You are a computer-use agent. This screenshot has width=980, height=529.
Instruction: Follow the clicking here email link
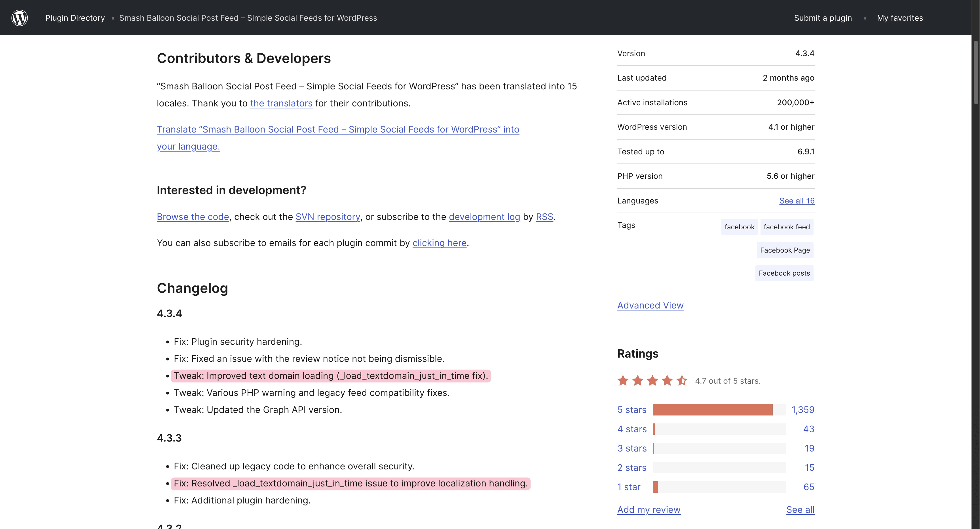[440, 243]
